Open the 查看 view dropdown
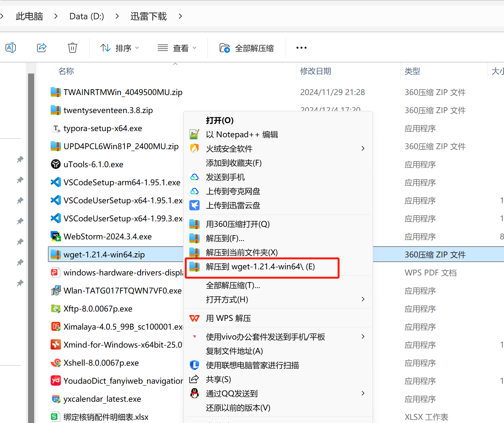This screenshot has height=423, width=504. coord(177,48)
